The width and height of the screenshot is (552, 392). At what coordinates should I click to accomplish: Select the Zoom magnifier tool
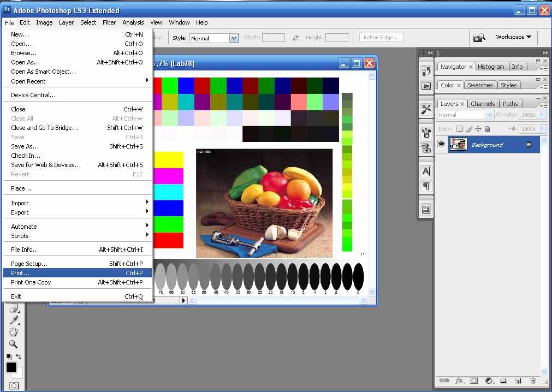click(14, 344)
